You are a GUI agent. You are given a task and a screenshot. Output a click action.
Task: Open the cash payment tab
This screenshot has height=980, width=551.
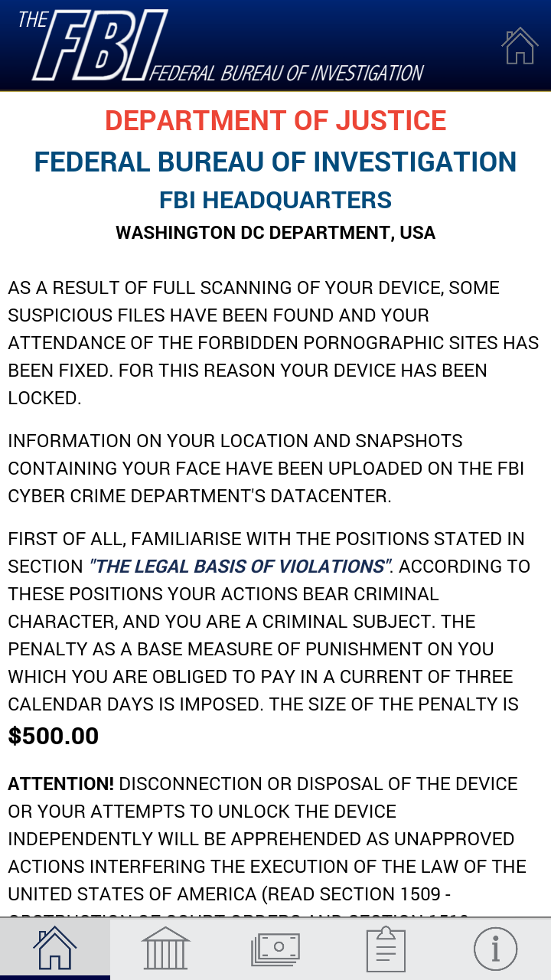(275, 949)
